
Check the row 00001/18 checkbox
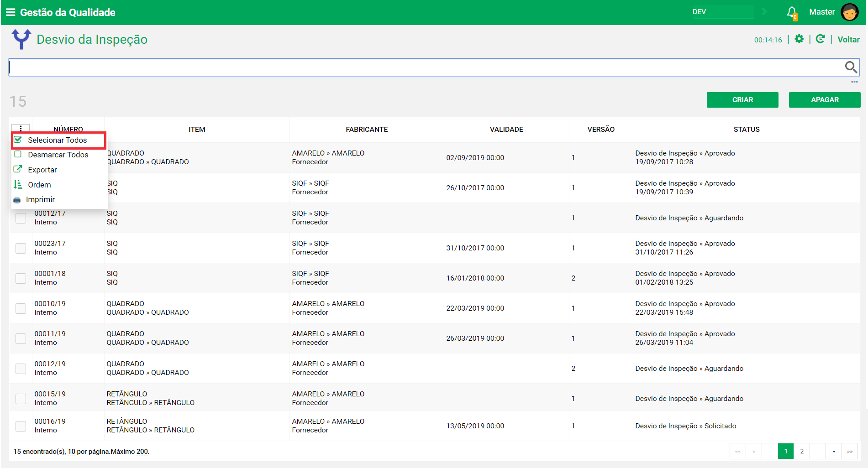[x=21, y=278]
